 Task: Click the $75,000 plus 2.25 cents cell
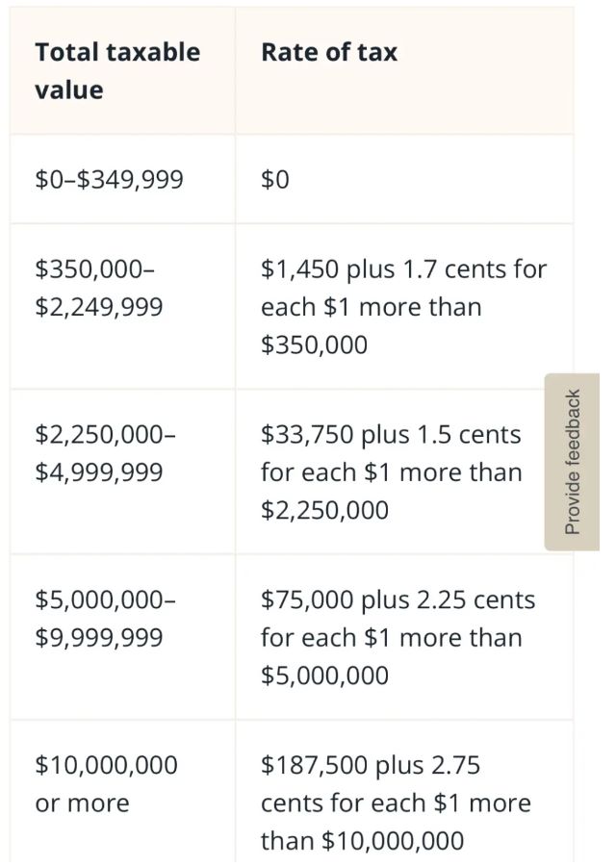coord(404,637)
